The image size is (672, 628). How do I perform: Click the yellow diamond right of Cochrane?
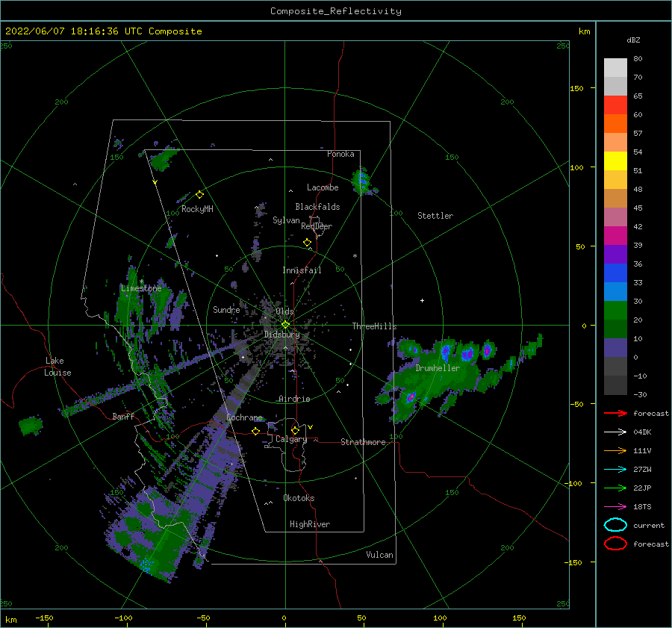coord(256,432)
